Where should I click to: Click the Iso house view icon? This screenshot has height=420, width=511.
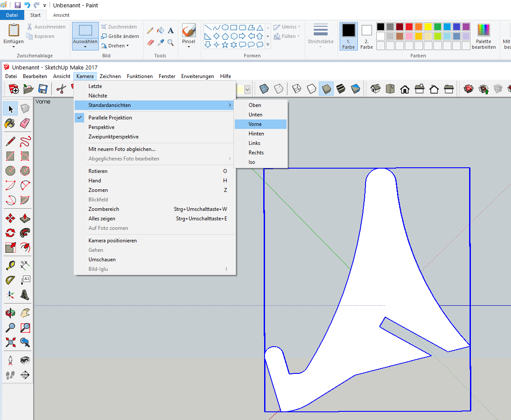(x=375, y=89)
